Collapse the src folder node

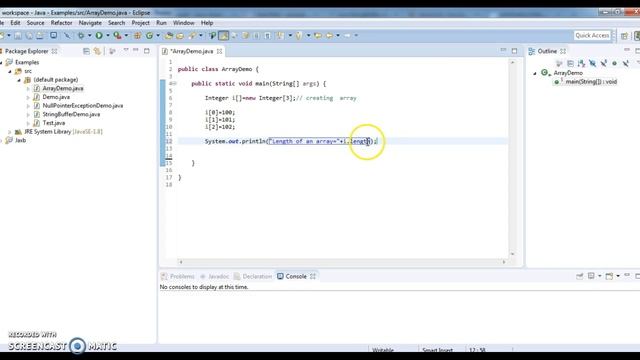10,71
